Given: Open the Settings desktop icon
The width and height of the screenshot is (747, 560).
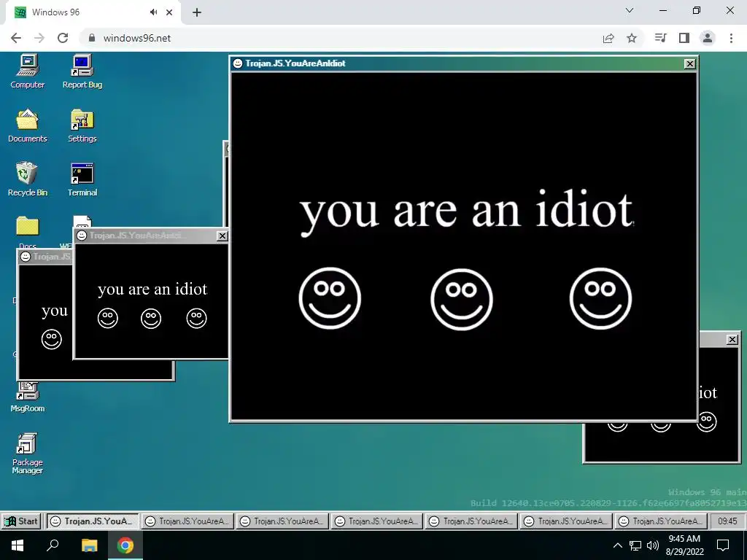Looking at the screenshot, I should (x=82, y=125).
